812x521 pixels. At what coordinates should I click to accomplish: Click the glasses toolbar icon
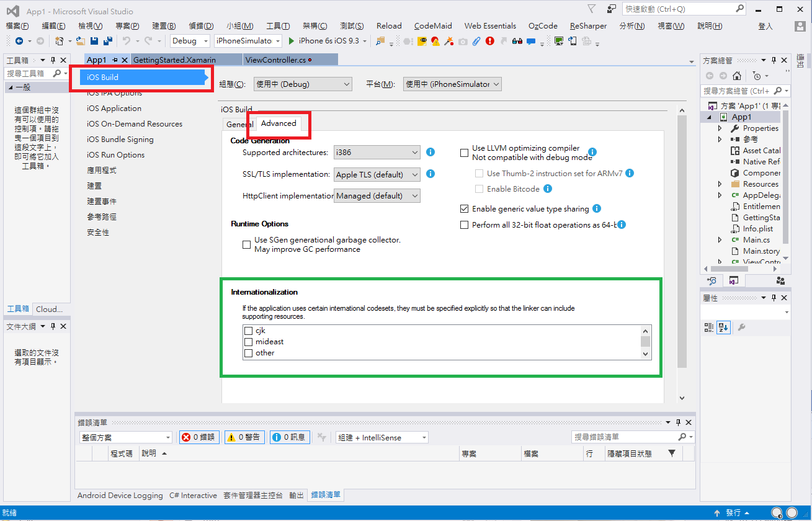point(517,41)
